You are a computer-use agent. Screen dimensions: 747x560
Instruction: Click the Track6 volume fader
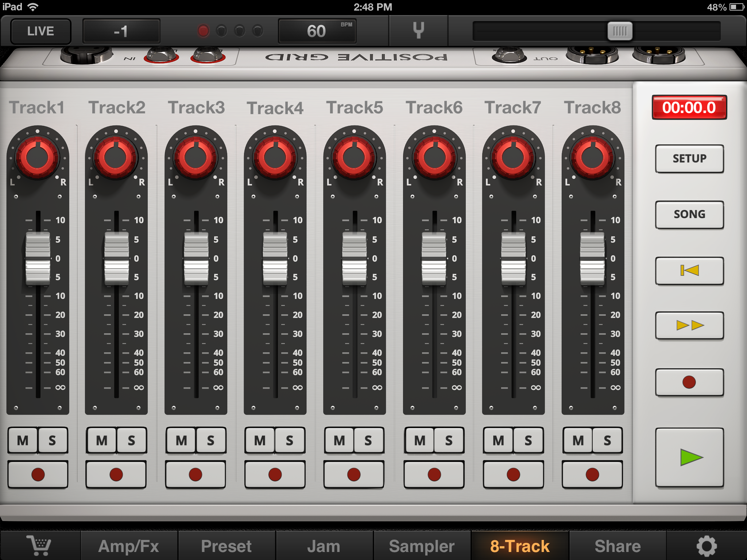tap(434, 258)
